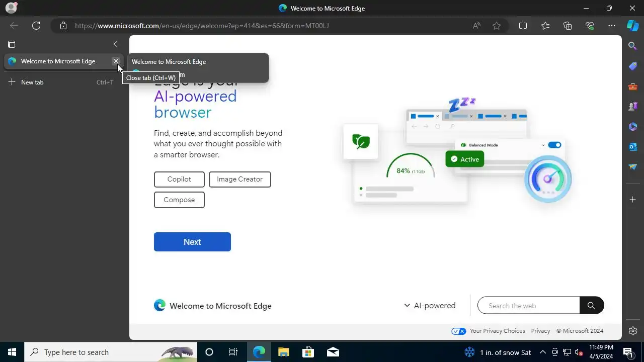Open Browser essentials heart icon

point(590,26)
